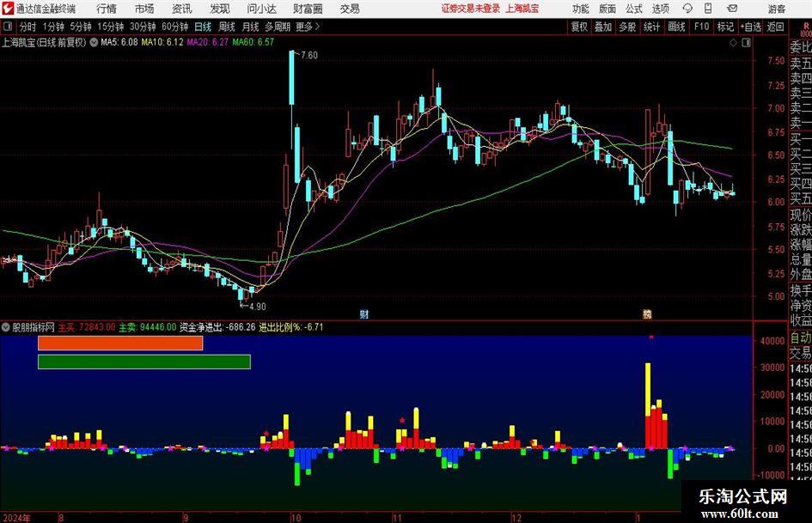The width and height of the screenshot is (812, 523).
Task: Click the 榜 marker on the chart
Action: (647, 313)
